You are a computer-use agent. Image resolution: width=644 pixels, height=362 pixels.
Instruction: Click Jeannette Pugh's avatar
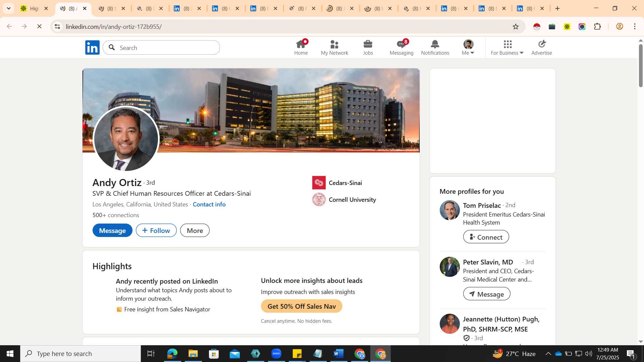(449, 324)
